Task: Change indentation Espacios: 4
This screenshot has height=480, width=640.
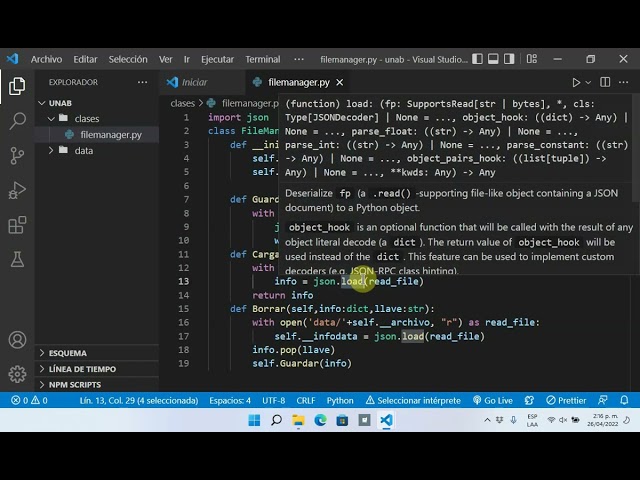Action: point(230,400)
